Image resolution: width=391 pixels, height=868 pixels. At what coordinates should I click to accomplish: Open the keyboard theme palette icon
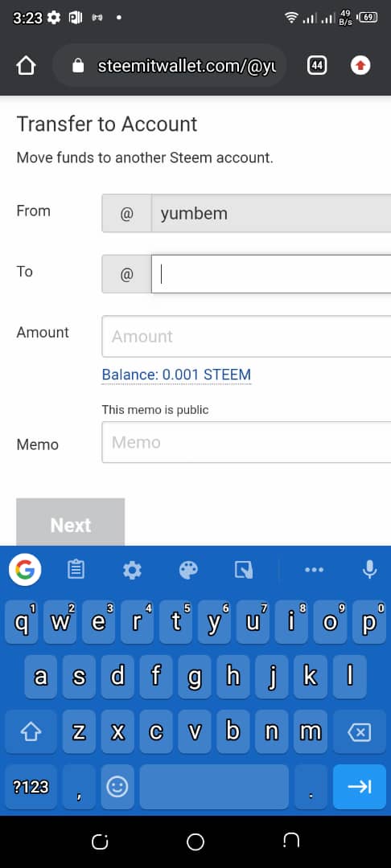point(188,570)
